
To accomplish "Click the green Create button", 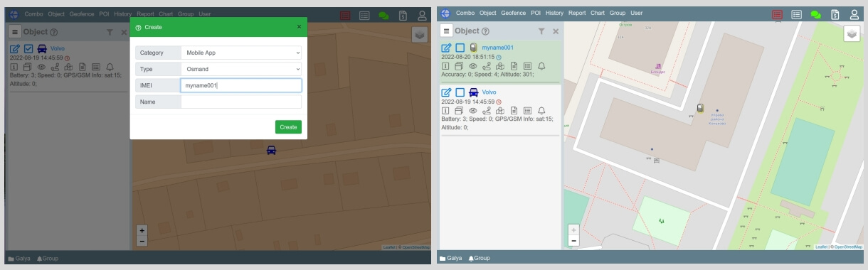I will coord(288,127).
